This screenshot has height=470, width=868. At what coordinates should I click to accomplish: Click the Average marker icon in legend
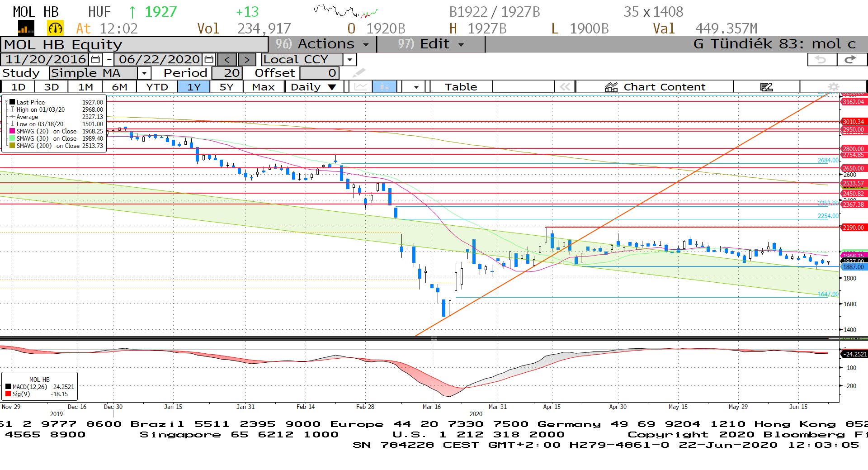pos(13,117)
